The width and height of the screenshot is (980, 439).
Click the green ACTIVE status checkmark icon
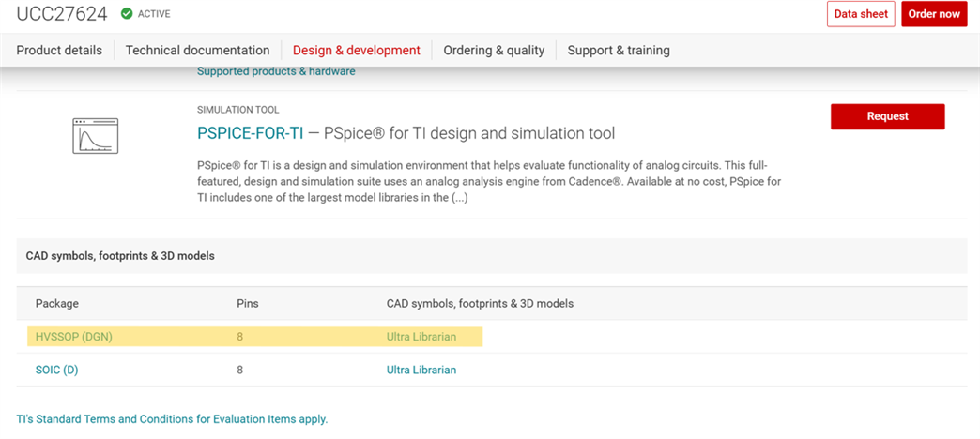click(x=127, y=13)
